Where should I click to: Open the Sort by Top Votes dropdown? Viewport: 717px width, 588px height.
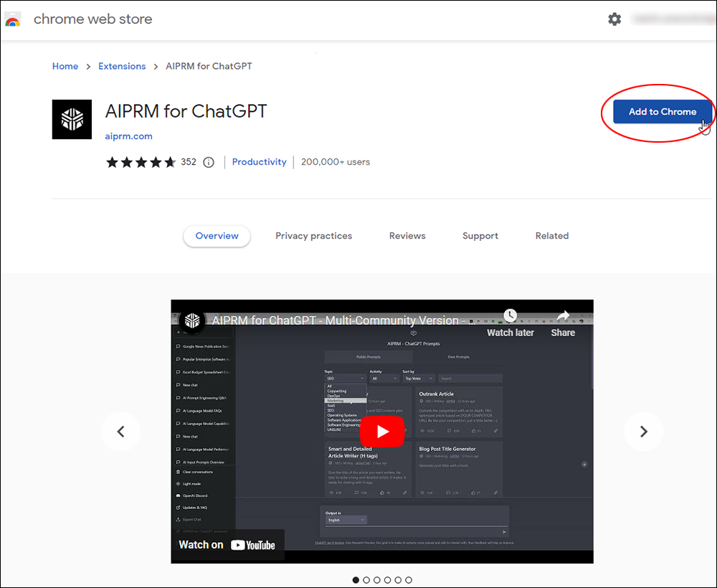point(419,379)
